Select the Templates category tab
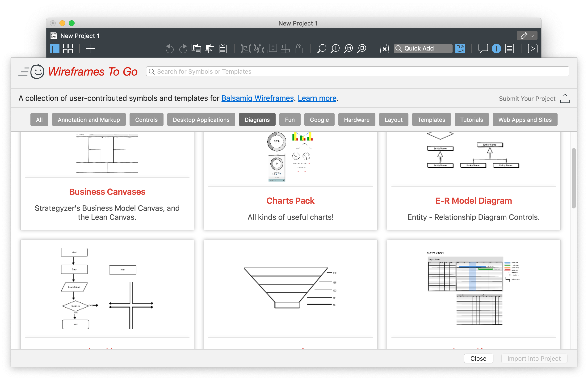 click(431, 120)
